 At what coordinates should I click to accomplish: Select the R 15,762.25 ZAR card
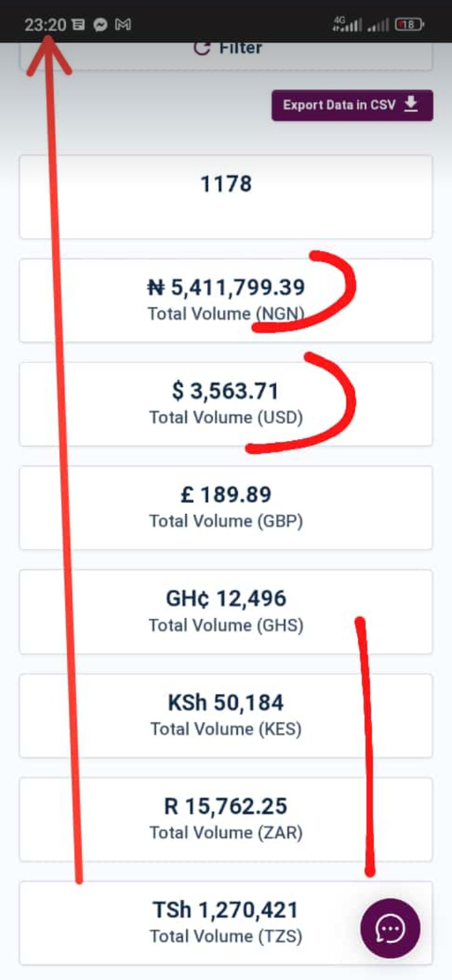(226, 819)
